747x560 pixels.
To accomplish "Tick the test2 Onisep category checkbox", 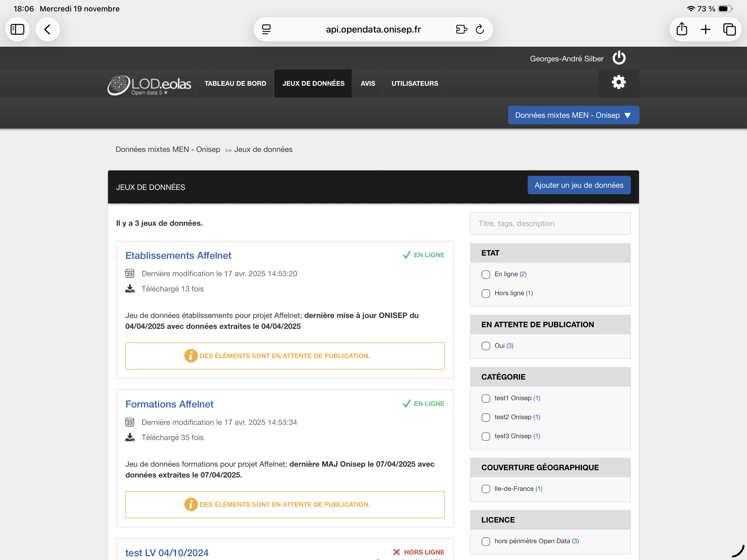I will [x=486, y=417].
